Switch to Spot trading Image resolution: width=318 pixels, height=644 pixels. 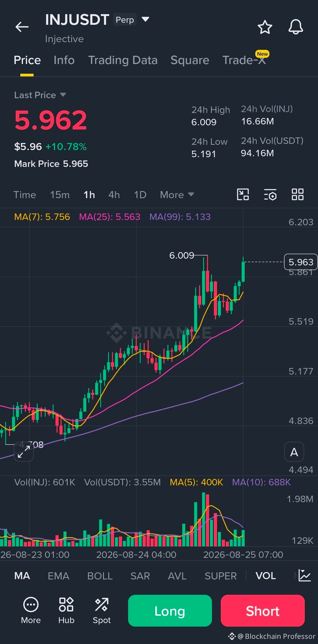coord(102,610)
